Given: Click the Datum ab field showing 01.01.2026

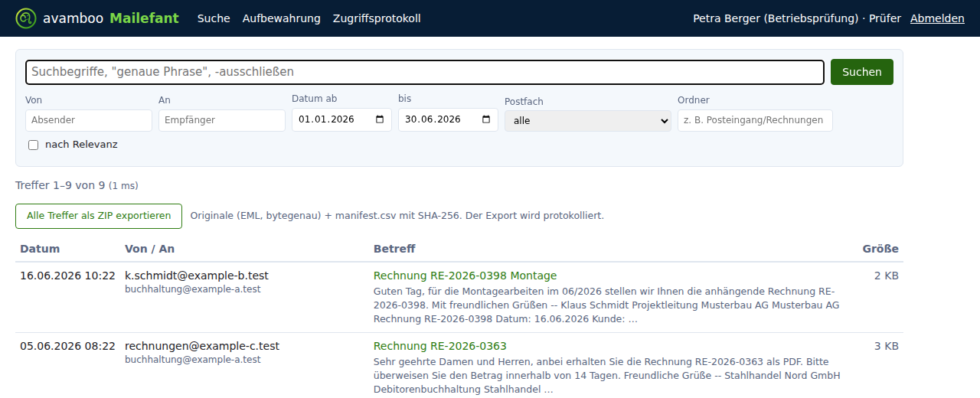Looking at the screenshot, I should pyautogui.click(x=341, y=119).
